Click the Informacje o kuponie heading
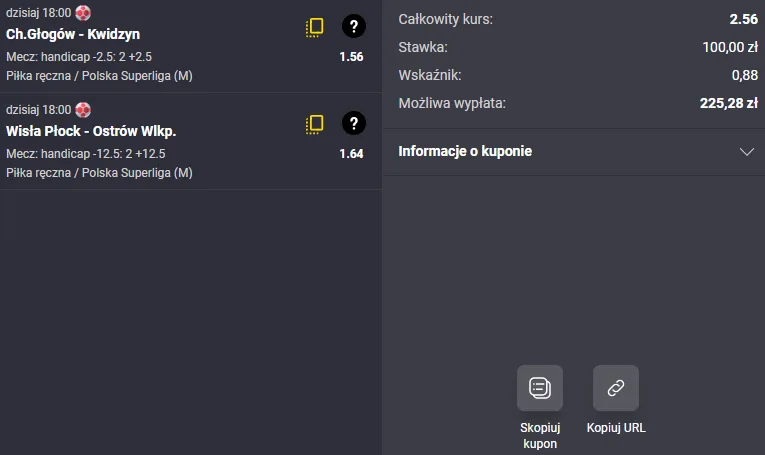The width and height of the screenshot is (765, 455). click(x=465, y=152)
